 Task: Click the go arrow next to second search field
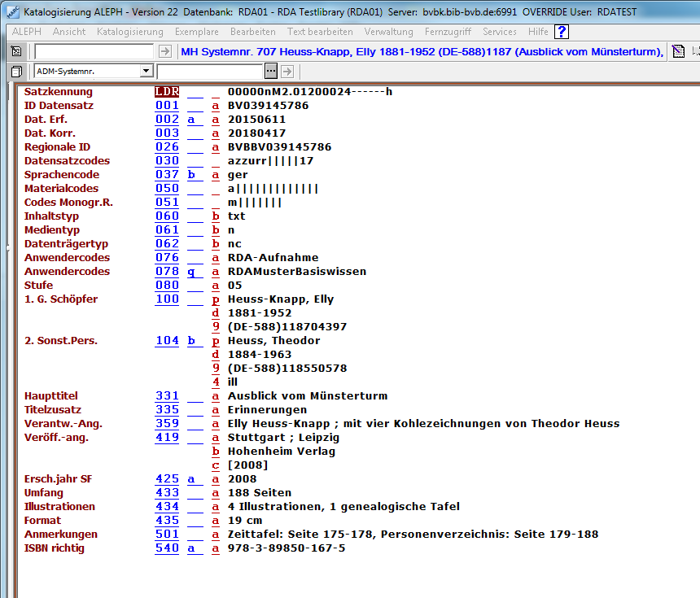(287, 72)
